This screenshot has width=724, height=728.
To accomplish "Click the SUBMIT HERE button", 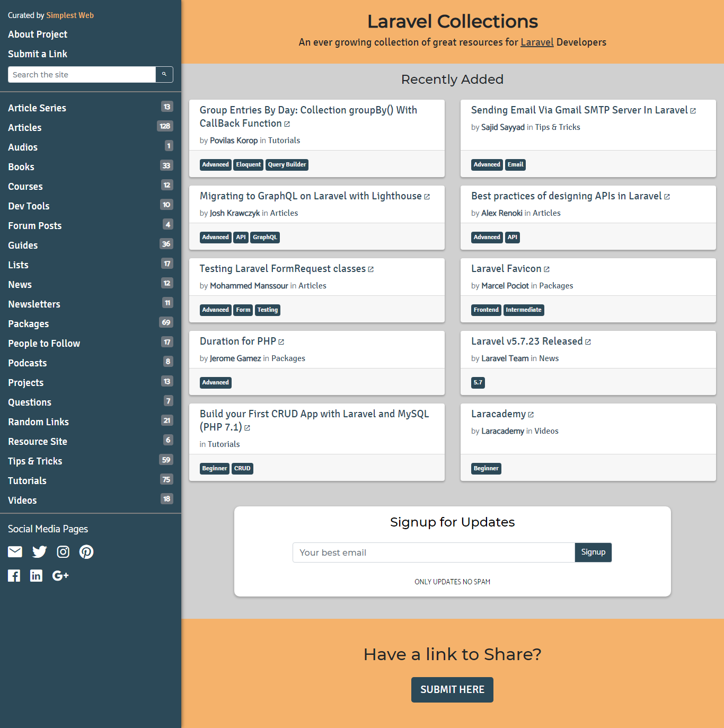I will coord(452,689).
